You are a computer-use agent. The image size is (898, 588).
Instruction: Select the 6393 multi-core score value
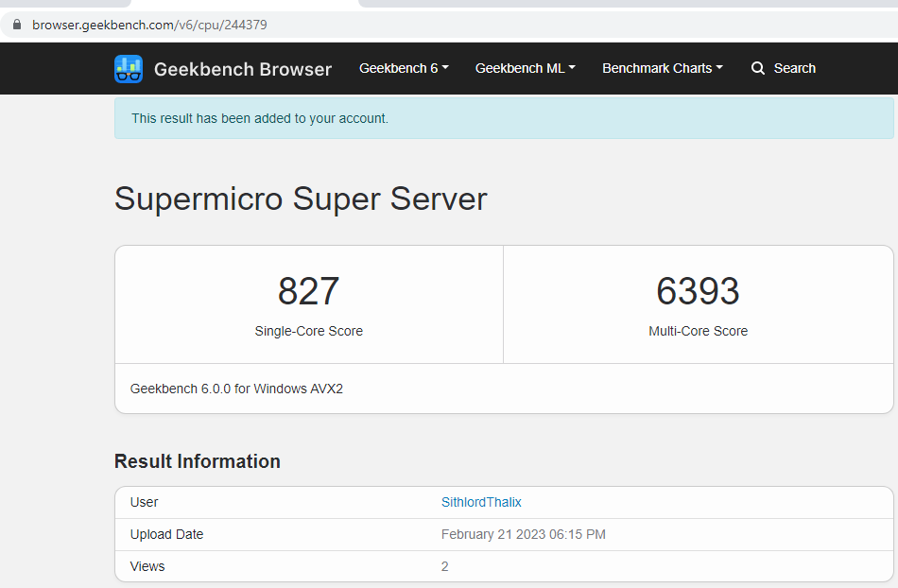pos(698,291)
